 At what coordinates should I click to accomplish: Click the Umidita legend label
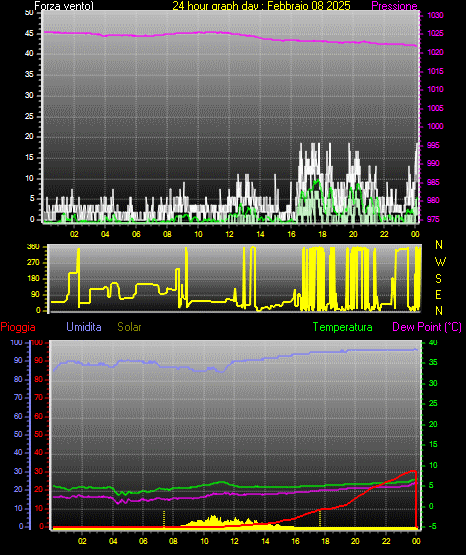tap(84, 327)
